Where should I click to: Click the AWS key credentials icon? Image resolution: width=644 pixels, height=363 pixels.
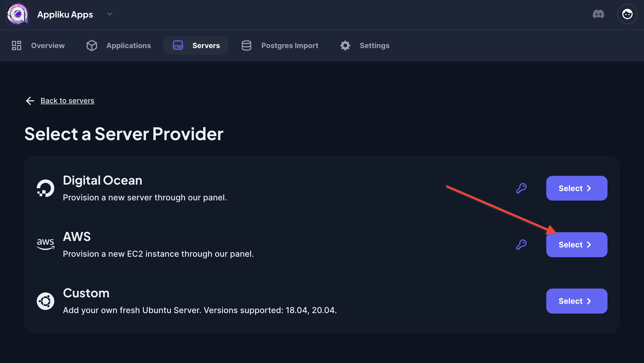[x=521, y=245]
